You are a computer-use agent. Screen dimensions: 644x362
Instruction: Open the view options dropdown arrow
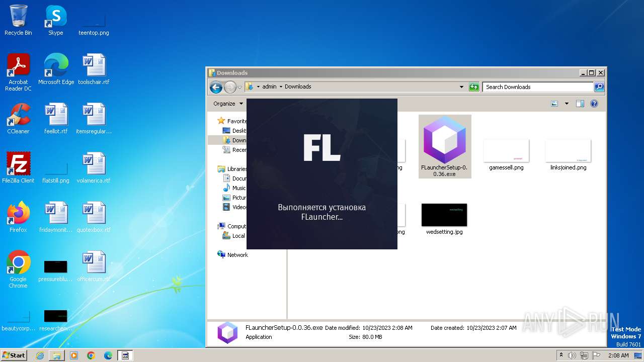pos(567,104)
